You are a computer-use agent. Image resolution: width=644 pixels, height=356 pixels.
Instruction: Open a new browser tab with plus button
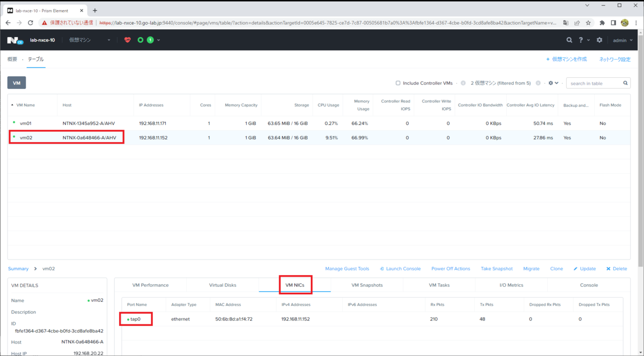(x=95, y=10)
